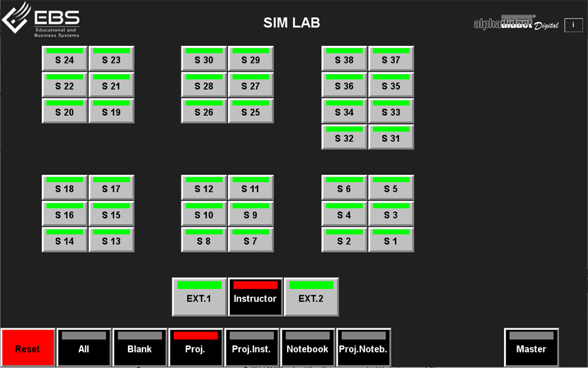The width and height of the screenshot is (588, 368).
Task: Select the All stations button
Action: click(83, 348)
